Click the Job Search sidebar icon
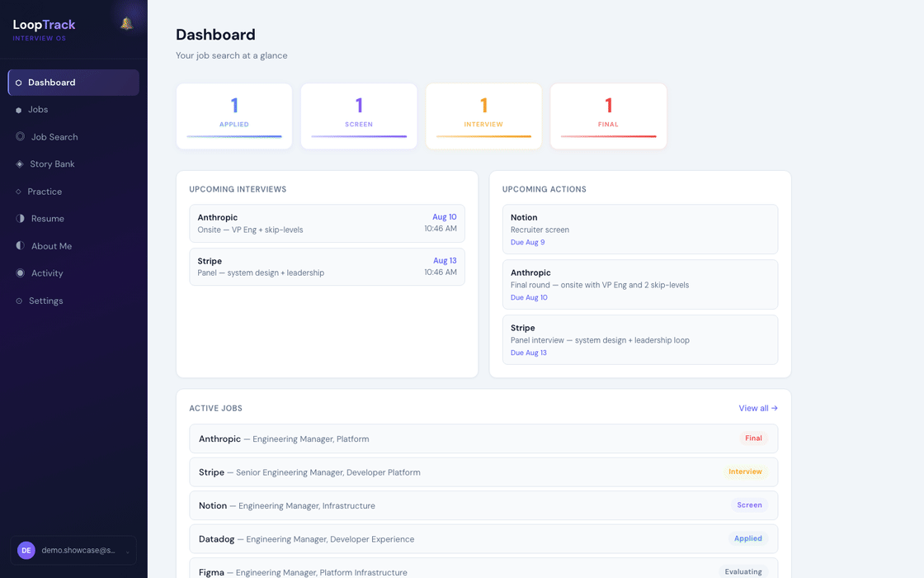The width and height of the screenshot is (924, 578). (x=20, y=137)
